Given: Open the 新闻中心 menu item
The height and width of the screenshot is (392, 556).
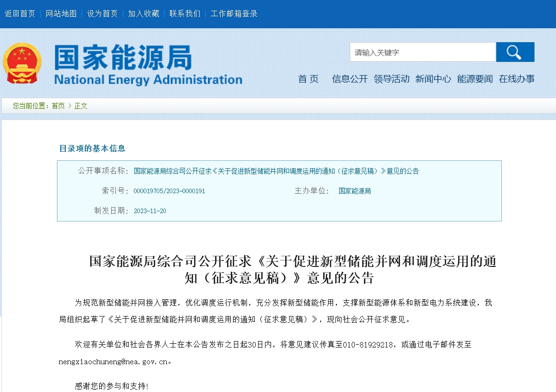Looking at the screenshot, I should (x=433, y=79).
